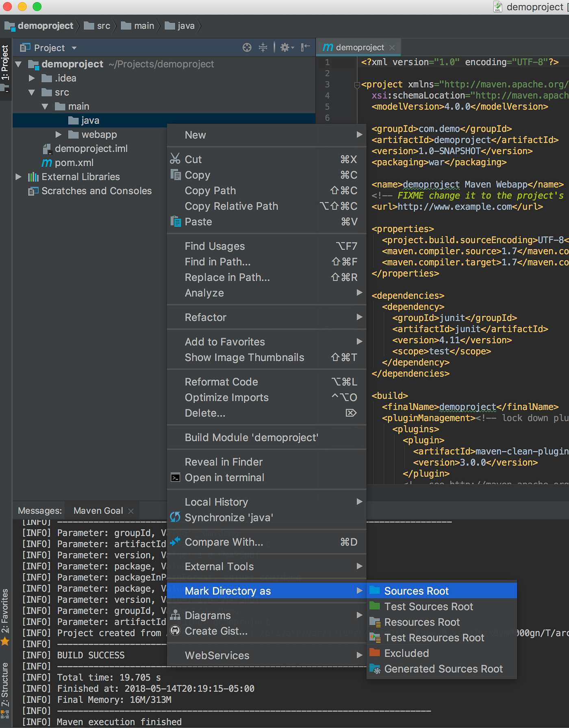
Task: Expand the Refactor submenu arrow
Action: (359, 317)
